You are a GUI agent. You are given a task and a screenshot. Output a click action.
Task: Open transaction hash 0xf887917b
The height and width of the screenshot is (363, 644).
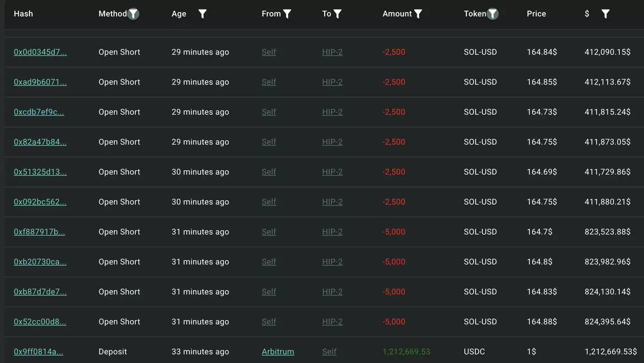(39, 232)
